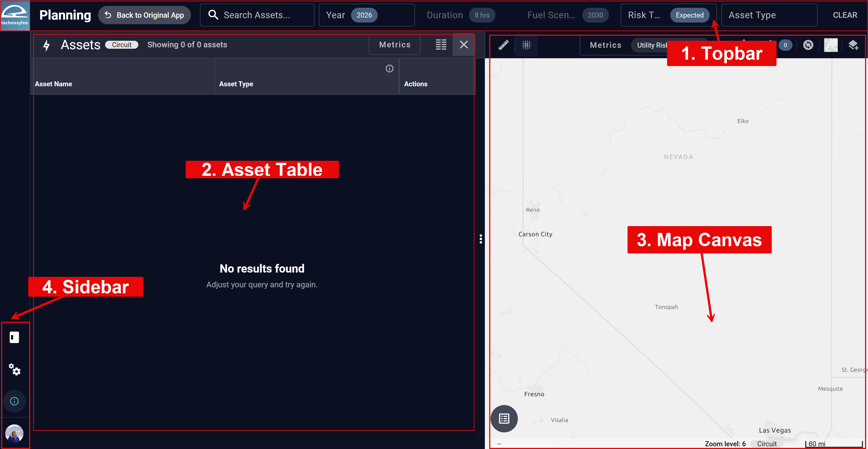This screenshot has height=449, width=868.
Task: Click the info icon in Asset Type column
Action: (389, 69)
